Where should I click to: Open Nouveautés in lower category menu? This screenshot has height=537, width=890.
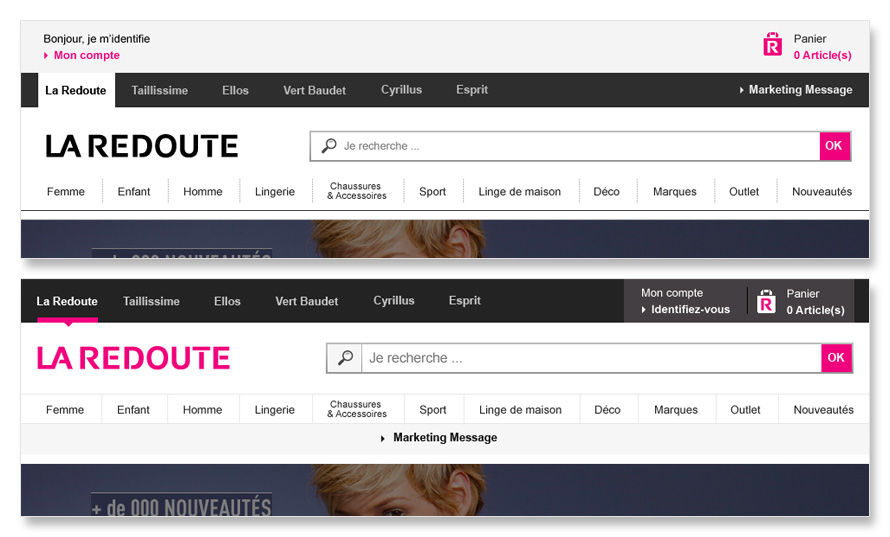pyautogui.click(x=824, y=410)
